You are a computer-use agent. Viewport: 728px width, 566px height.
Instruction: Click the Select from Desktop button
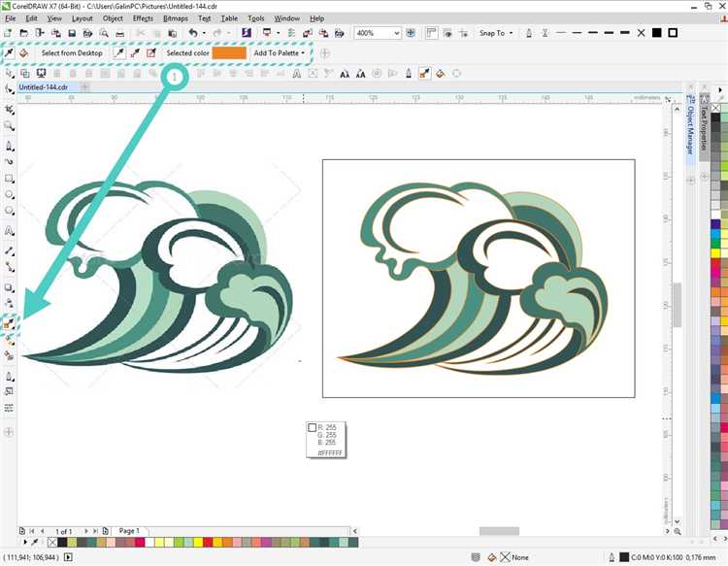(71, 52)
